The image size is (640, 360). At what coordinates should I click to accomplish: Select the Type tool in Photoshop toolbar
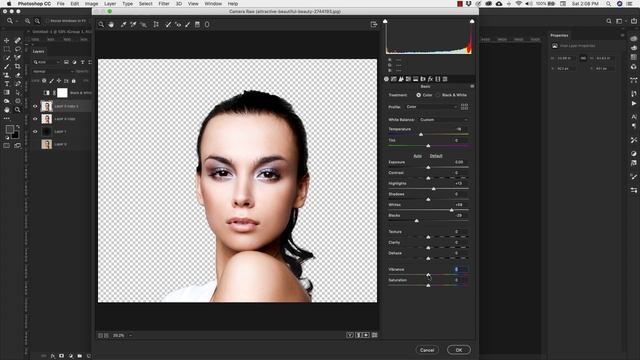(7, 84)
